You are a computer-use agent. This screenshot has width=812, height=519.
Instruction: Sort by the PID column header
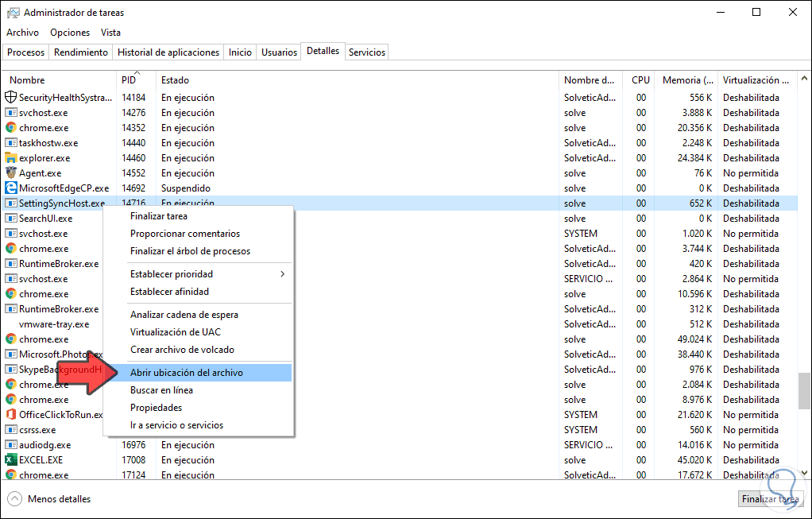(x=129, y=80)
